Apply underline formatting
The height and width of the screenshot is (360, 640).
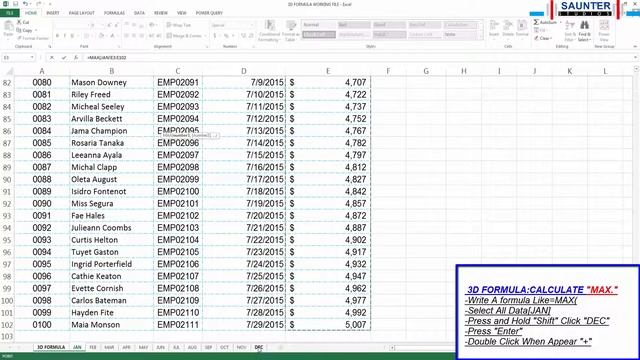pos(72,36)
